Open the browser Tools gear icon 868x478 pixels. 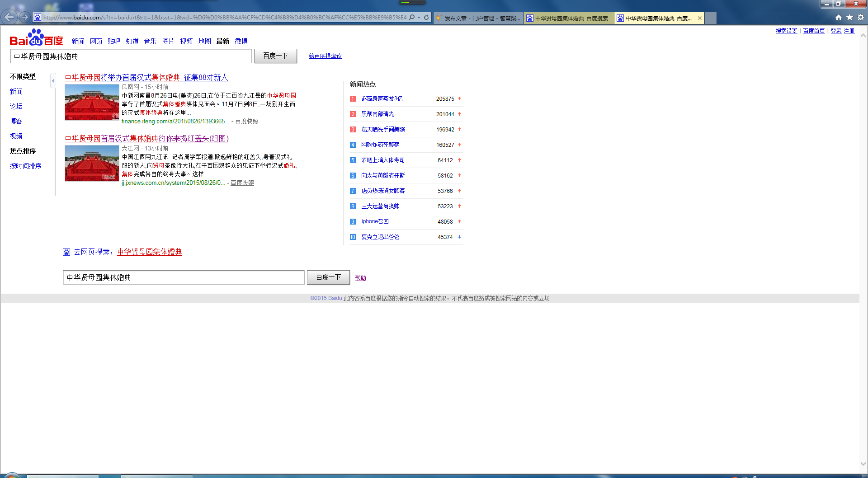[861, 17]
